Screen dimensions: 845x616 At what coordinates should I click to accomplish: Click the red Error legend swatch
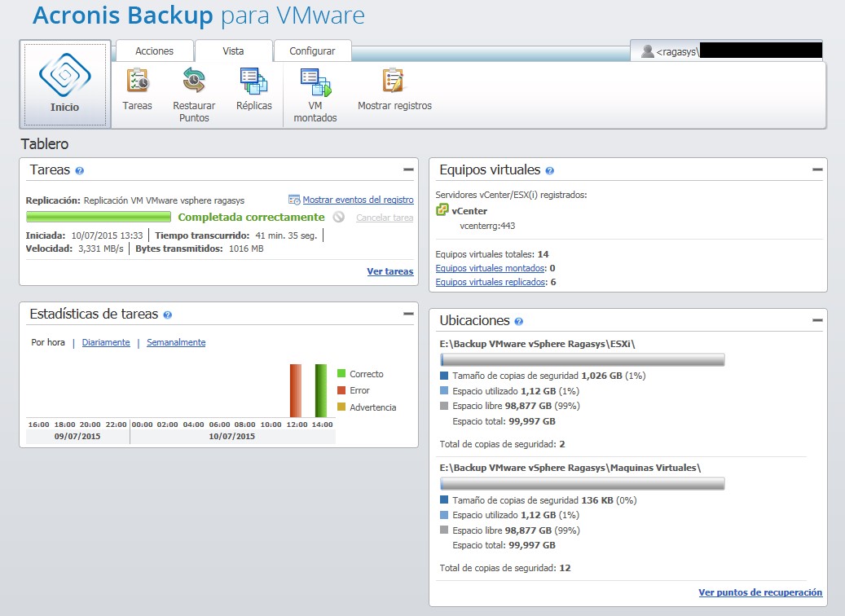(341, 390)
